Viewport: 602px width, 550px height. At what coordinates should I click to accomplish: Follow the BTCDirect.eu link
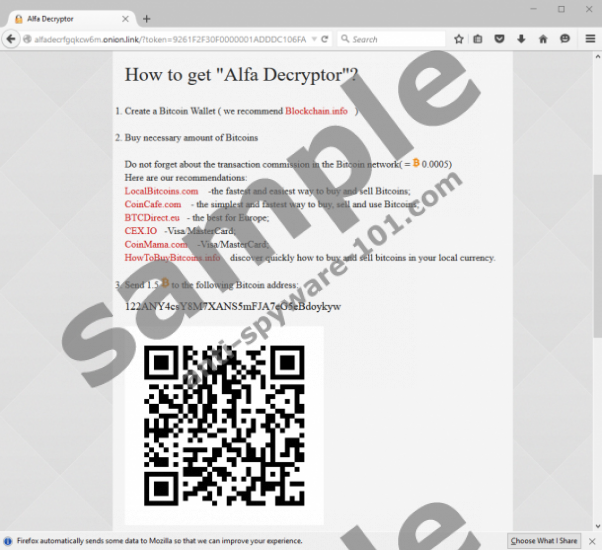tap(152, 217)
